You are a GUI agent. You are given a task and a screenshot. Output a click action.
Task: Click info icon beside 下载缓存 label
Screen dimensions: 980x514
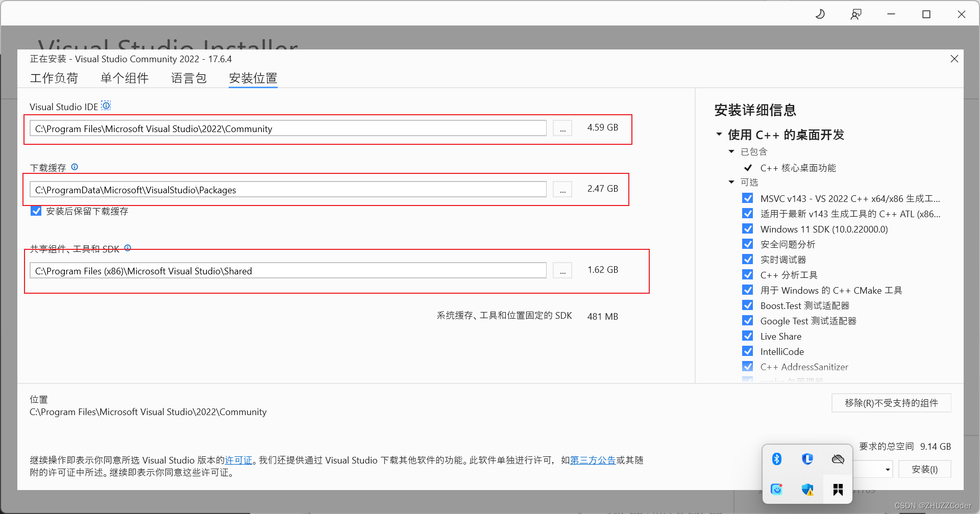tap(75, 167)
